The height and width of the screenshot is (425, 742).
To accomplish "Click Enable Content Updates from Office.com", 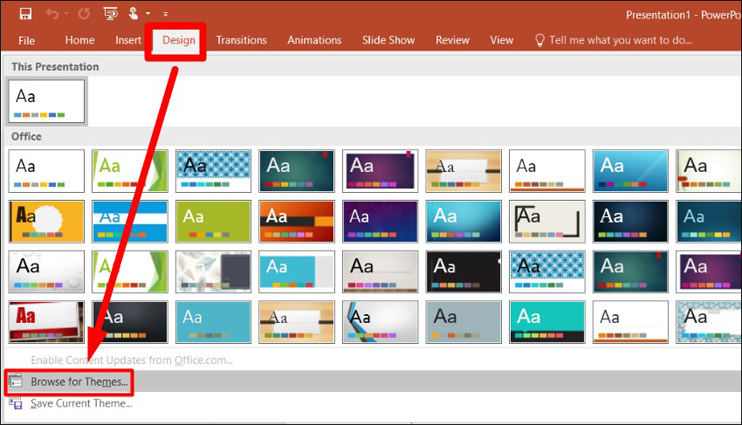I will click(132, 360).
